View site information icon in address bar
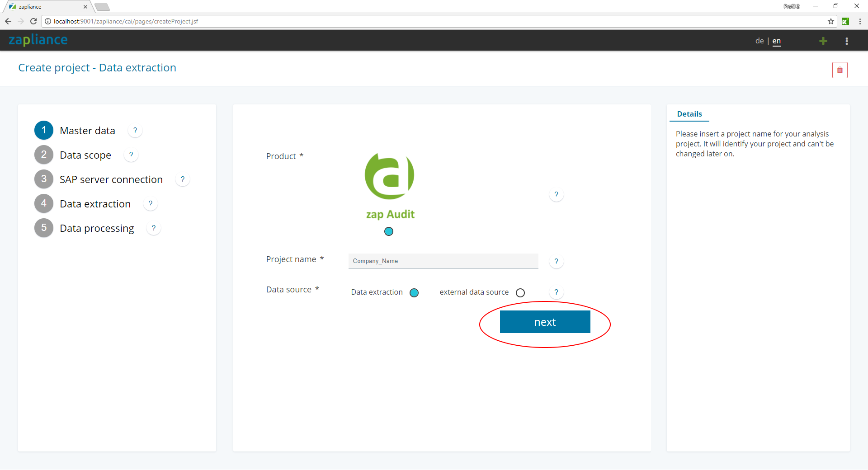 click(x=48, y=21)
